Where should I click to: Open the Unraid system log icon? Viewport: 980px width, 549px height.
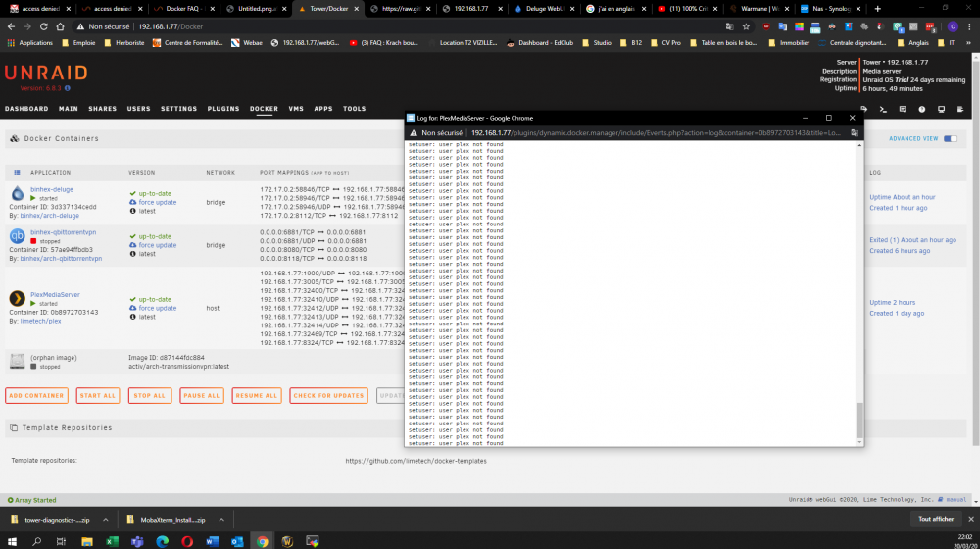point(960,109)
